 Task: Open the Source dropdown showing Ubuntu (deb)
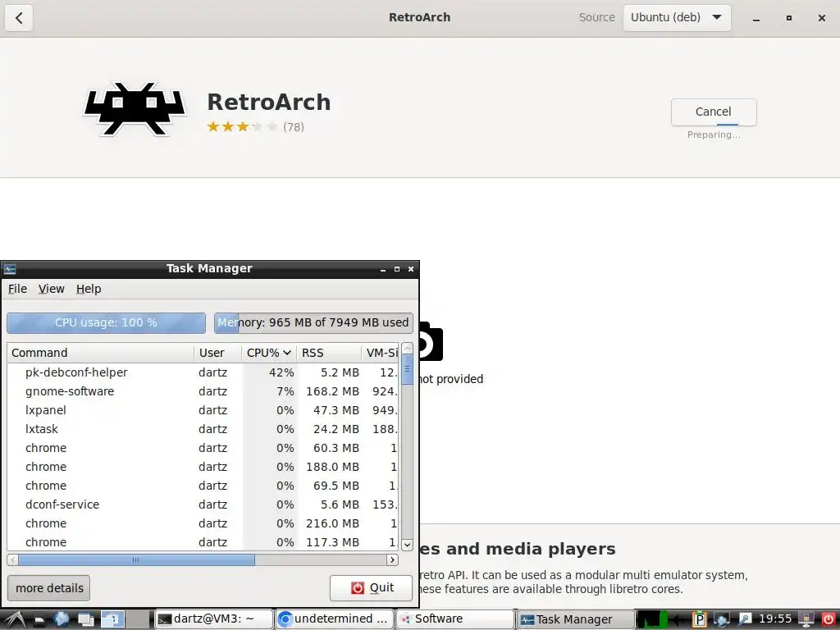677,18
